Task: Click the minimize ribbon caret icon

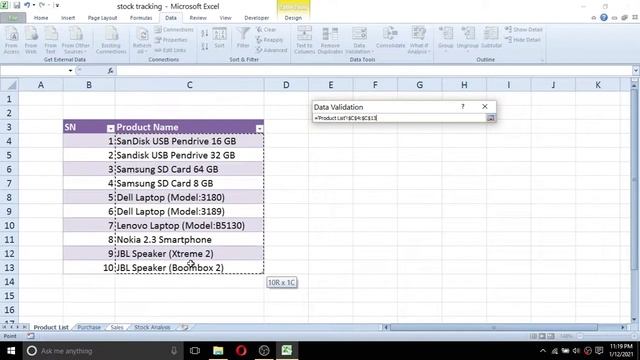Action: point(593,18)
